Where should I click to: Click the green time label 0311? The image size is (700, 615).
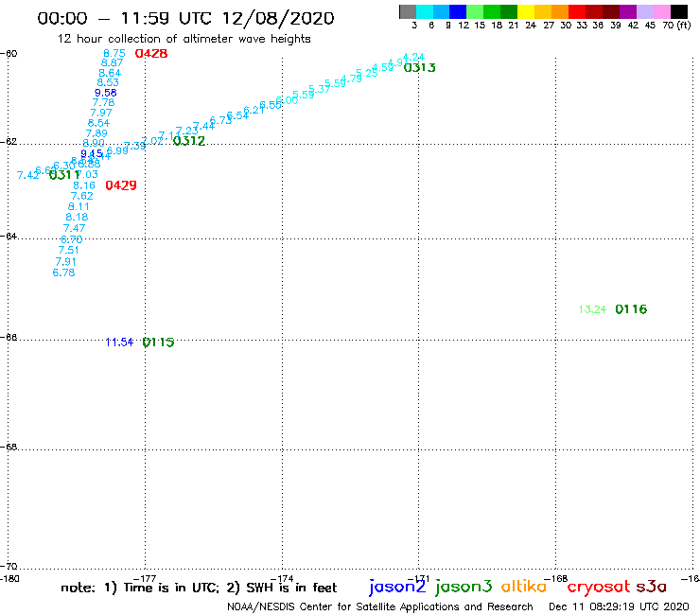tap(64, 175)
